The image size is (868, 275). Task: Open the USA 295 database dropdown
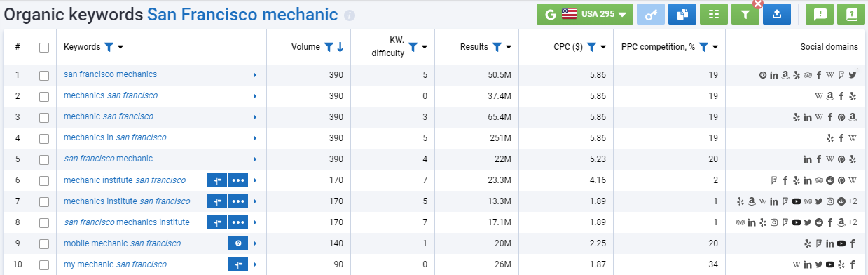point(584,14)
